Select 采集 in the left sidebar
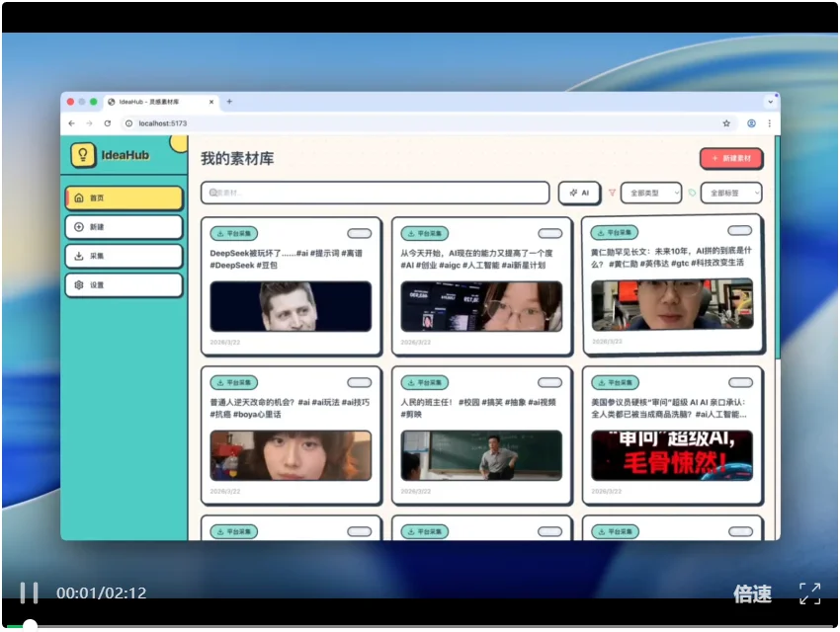Screen dimensions: 840x632 (x=124, y=256)
